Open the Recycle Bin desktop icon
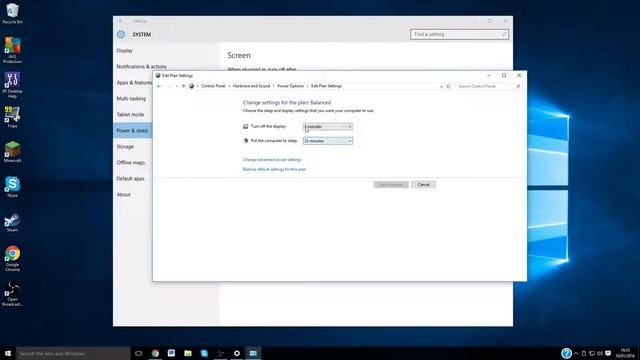Viewport: 640px width, 360px height. point(12,13)
